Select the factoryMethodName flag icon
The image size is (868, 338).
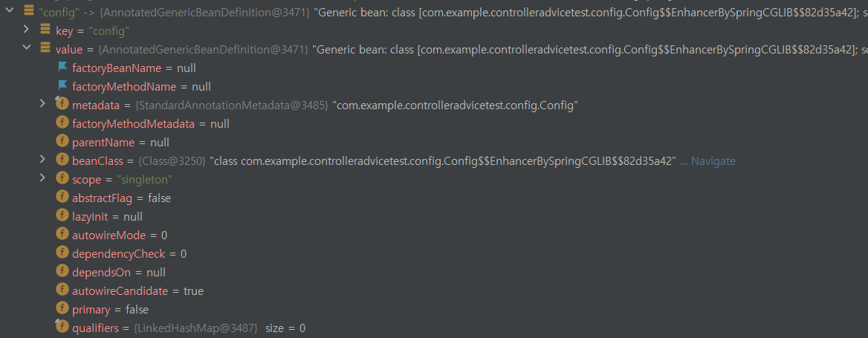click(62, 85)
